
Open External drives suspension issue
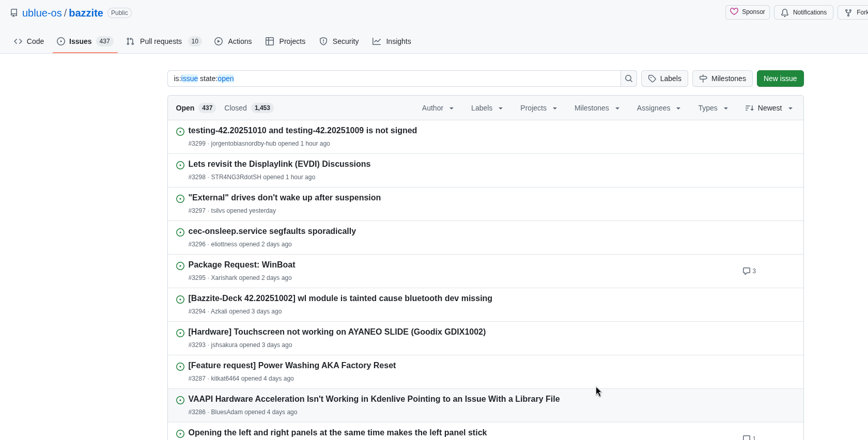(284, 197)
